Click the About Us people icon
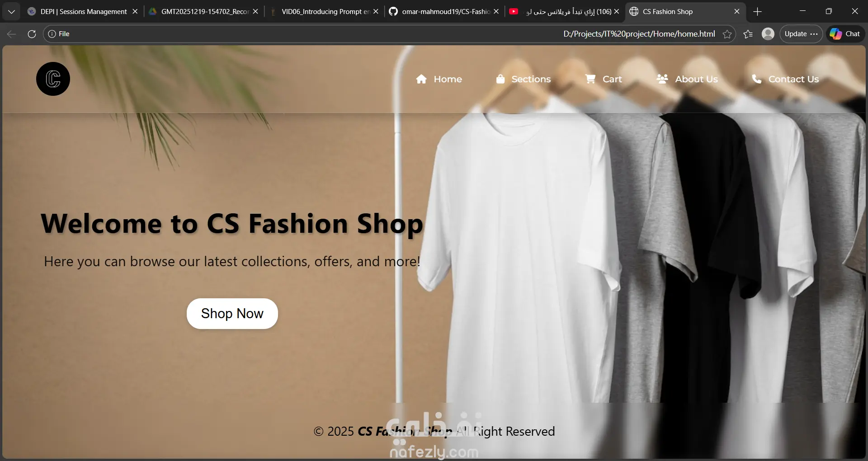 pyautogui.click(x=662, y=79)
